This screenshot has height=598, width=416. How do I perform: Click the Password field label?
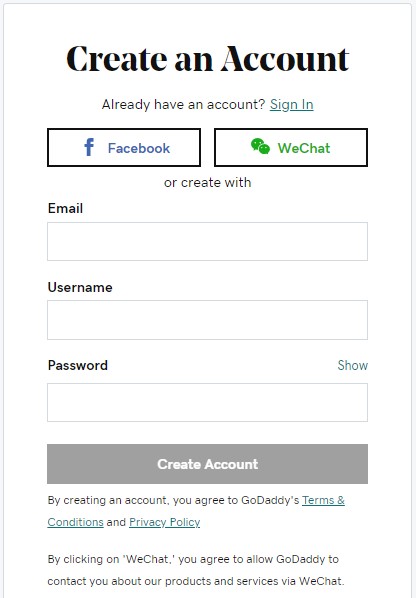pos(78,365)
